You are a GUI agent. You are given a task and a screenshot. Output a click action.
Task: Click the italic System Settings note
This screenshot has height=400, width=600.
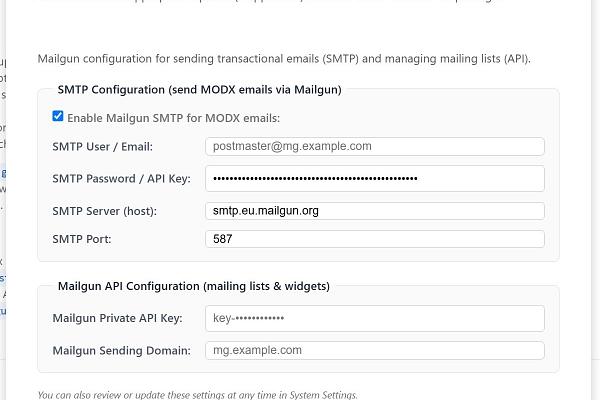197,395
